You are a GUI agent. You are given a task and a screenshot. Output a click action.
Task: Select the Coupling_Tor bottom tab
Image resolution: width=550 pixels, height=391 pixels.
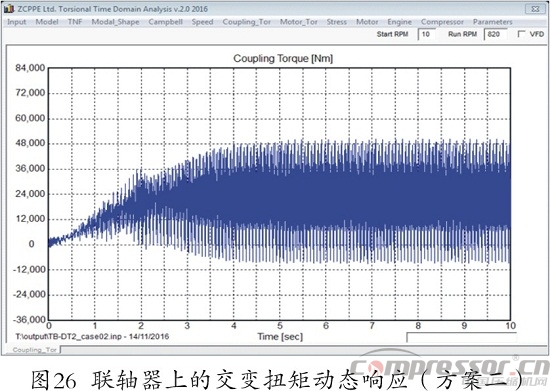point(34,350)
